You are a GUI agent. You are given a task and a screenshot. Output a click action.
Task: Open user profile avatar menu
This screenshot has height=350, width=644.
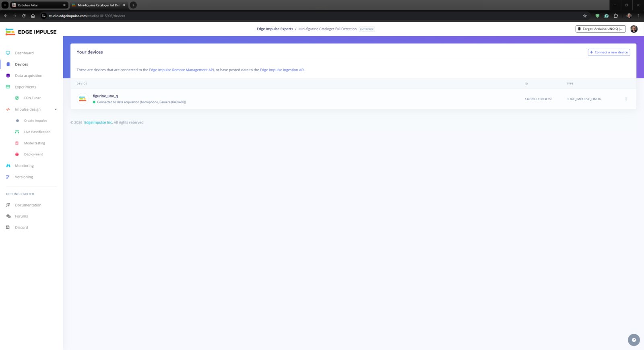(634, 29)
